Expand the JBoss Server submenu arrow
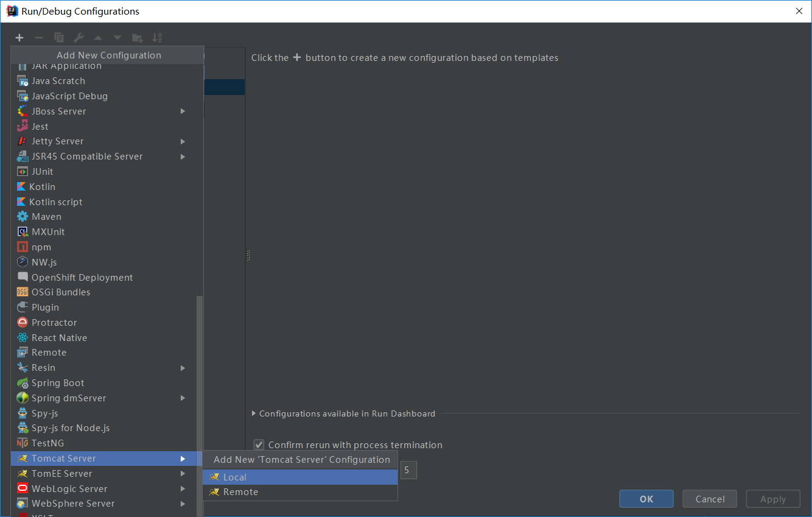This screenshot has width=812, height=517. pyautogui.click(x=183, y=111)
